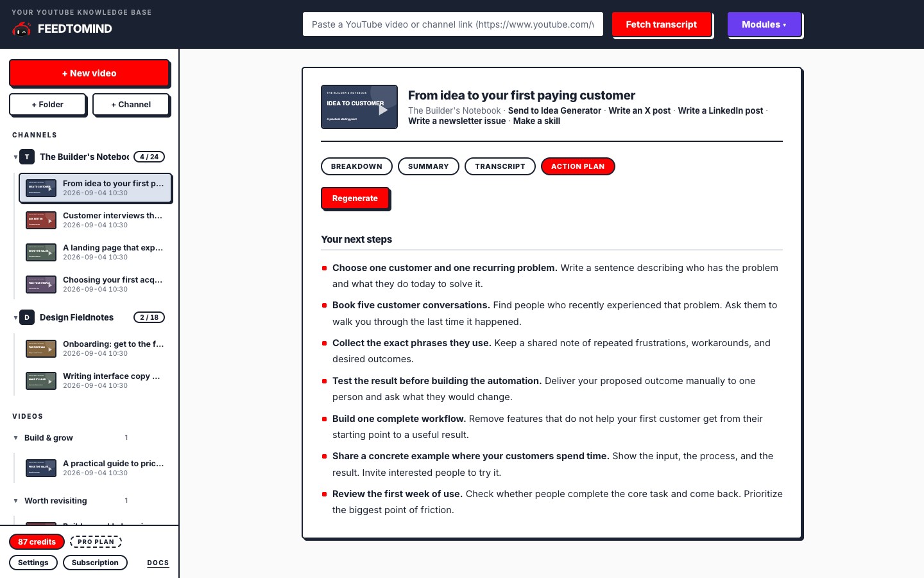
Task: Open the pricing guide video thumbnail
Action: [41, 468]
